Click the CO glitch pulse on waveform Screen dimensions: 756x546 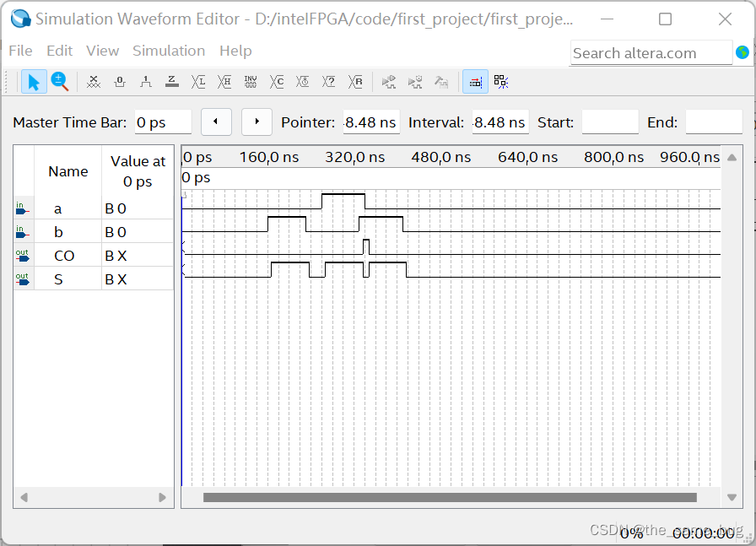click(366, 246)
